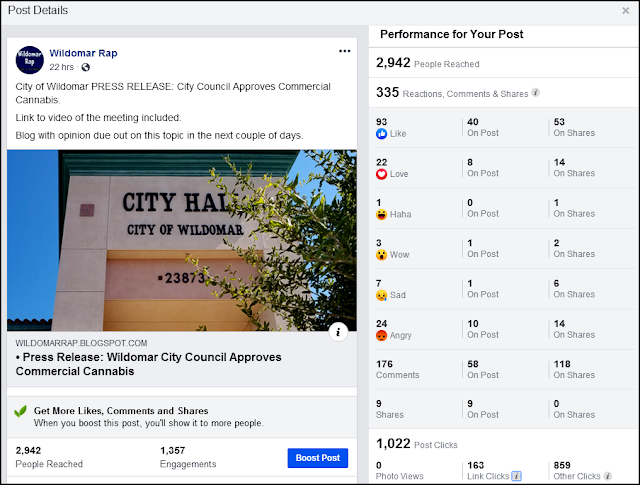
Task: Click the Get More Likes, Comments and Shares heading
Action: tap(121, 411)
